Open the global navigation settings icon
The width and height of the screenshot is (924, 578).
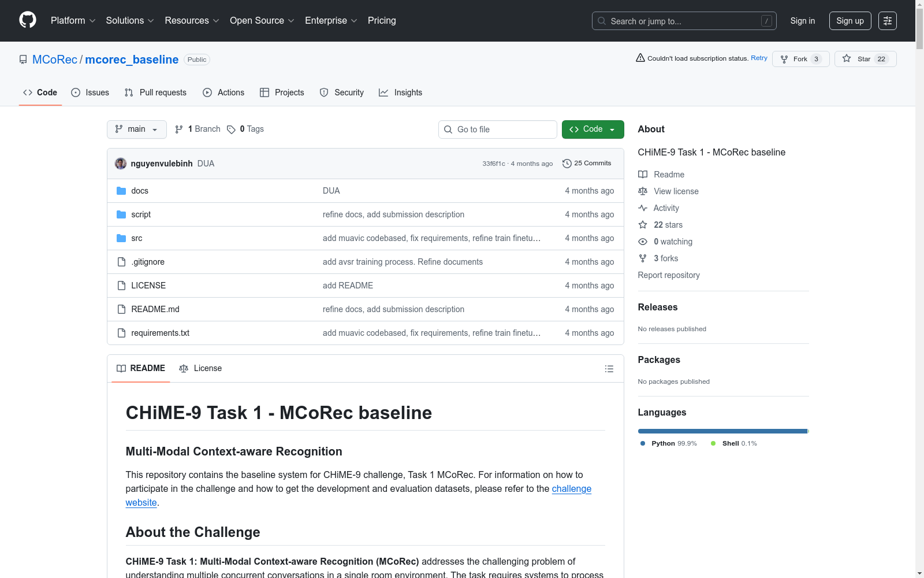click(x=888, y=21)
